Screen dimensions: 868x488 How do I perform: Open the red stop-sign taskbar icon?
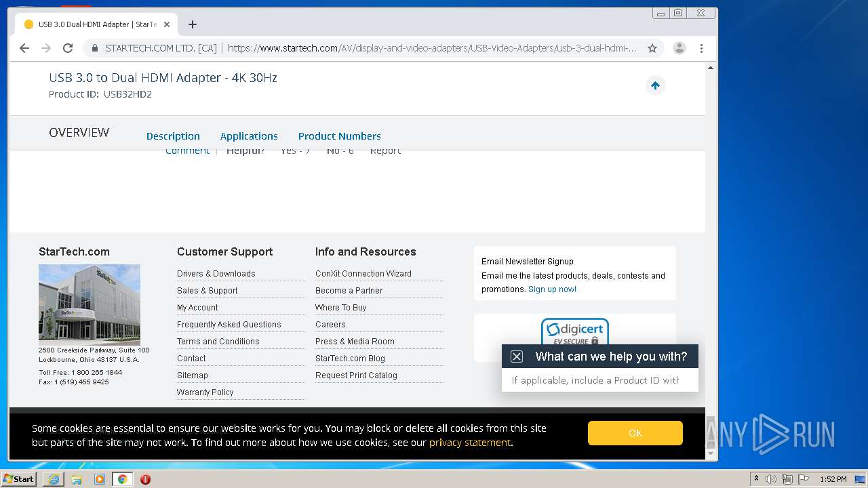[x=145, y=479]
